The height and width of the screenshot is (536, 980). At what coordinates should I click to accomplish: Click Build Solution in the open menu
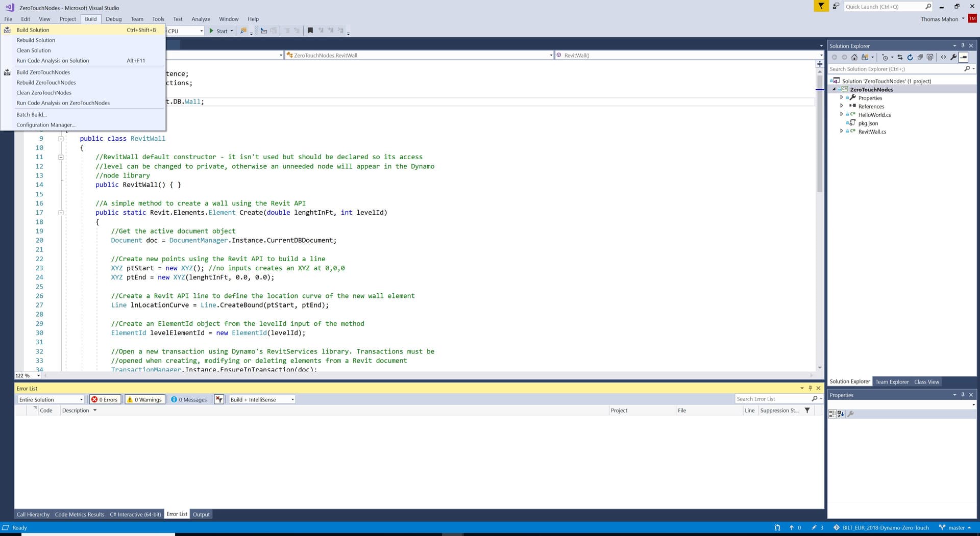coord(33,30)
